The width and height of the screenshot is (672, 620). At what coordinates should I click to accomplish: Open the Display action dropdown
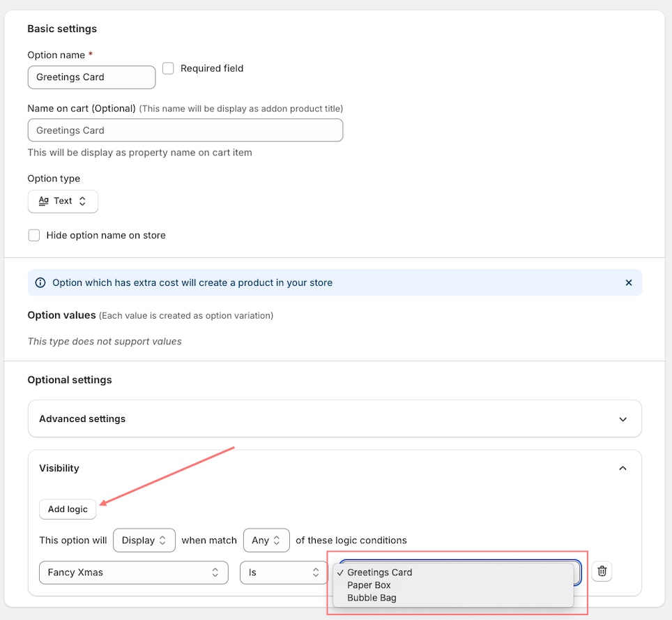(144, 540)
